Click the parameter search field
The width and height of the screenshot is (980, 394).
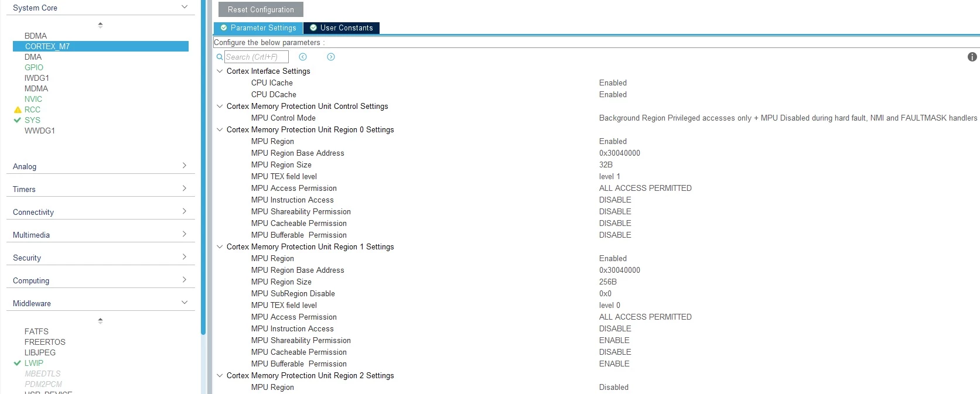pos(256,57)
